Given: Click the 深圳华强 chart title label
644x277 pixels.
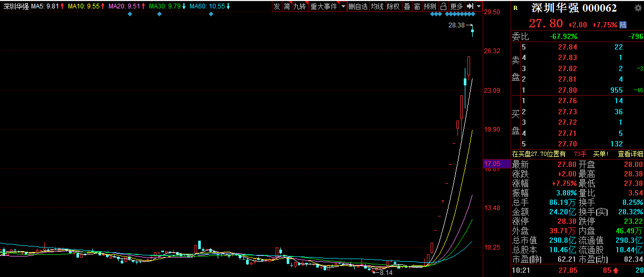Looking at the screenshot, I should [15, 6].
